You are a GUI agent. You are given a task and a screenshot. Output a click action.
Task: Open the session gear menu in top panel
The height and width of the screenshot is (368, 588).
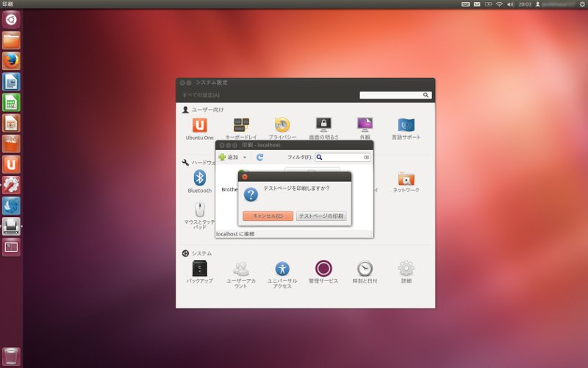point(582,4)
